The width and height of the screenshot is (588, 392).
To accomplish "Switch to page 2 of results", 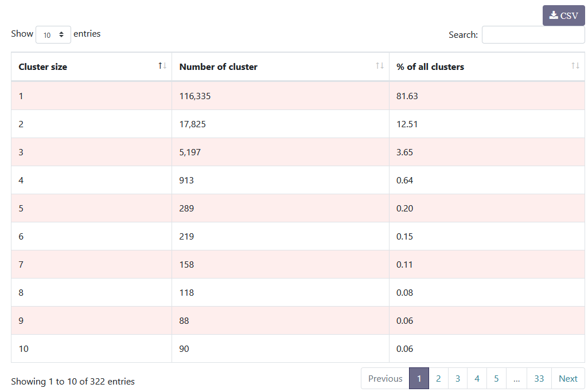I will pyautogui.click(x=438, y=378).
